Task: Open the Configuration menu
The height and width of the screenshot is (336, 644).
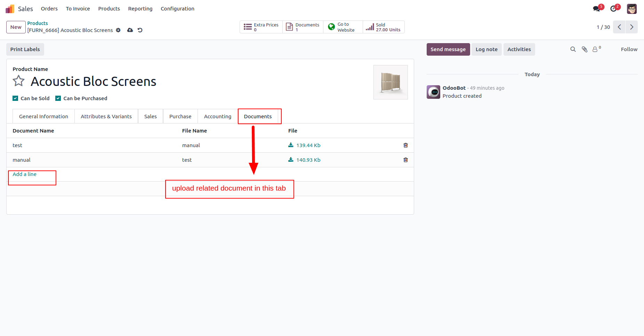Action: point(177,9)
